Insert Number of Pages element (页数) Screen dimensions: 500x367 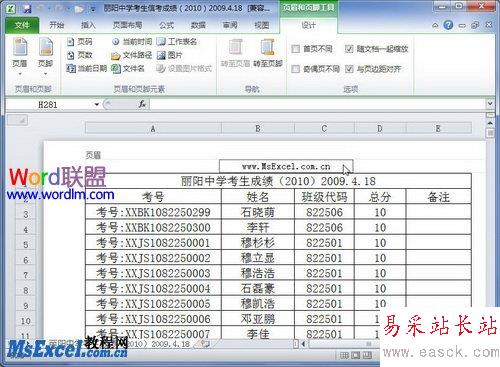[79, 55]
